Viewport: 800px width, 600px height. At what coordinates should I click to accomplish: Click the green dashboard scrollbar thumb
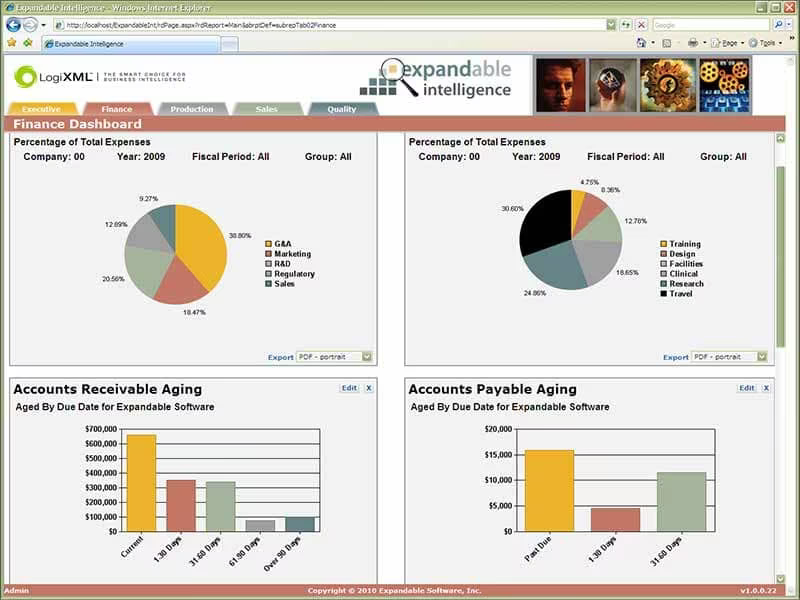(780, 257)
